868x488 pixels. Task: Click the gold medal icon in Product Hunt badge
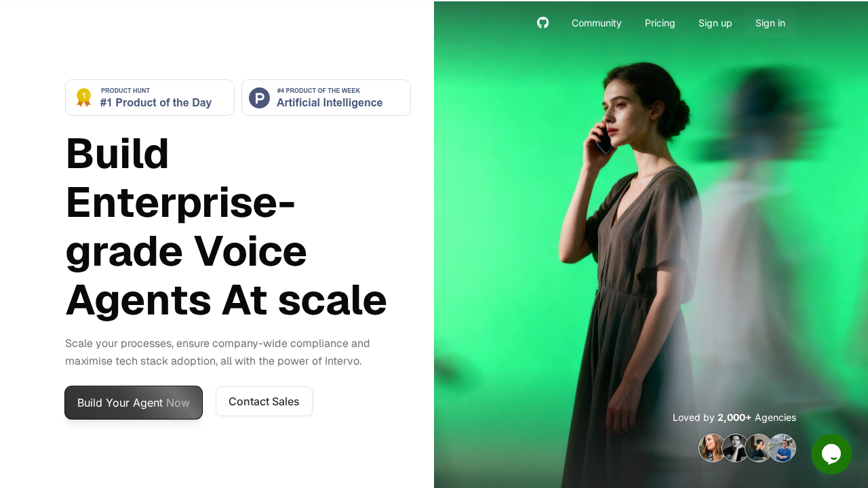[83, 98]
